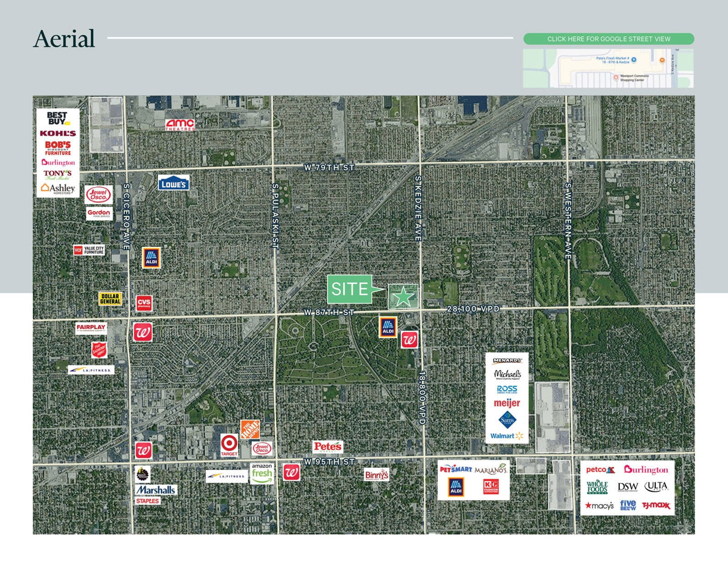The height and width of the screenshot is (562, 728).
Task: Click the Petco logo
Action: (601, 470)
